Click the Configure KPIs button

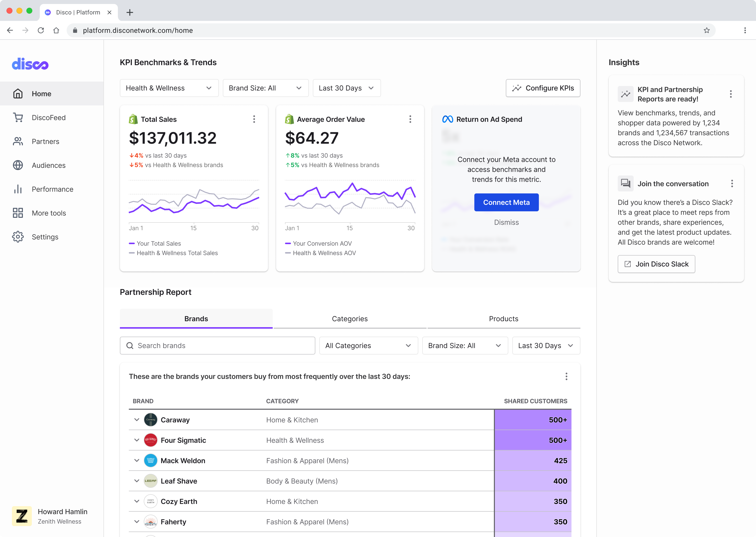[x=543, y=88]
